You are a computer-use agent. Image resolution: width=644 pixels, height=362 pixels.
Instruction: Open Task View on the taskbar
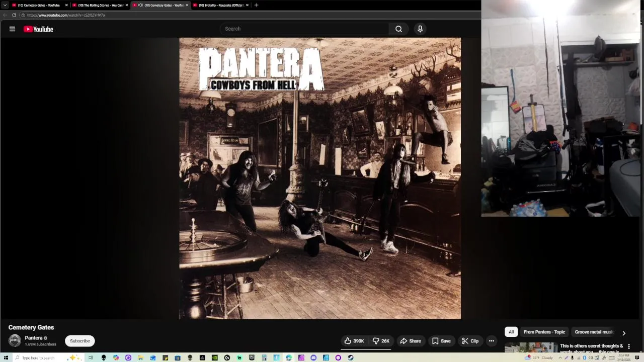point(91,357)
